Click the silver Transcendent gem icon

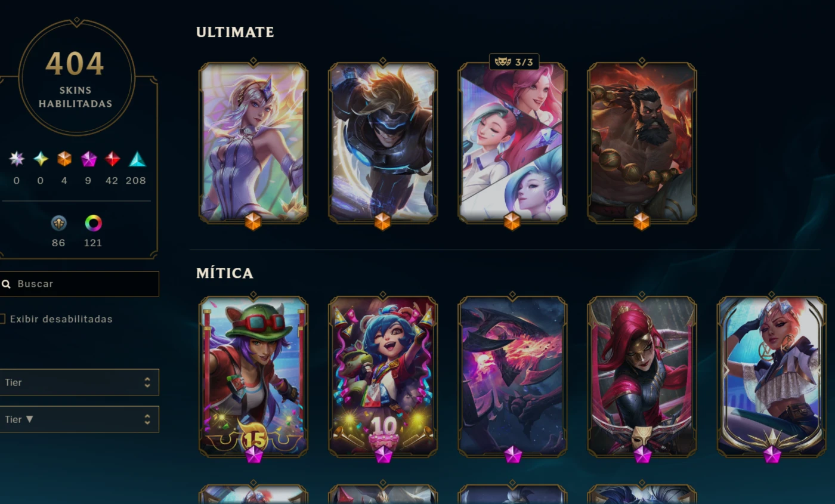17,159
